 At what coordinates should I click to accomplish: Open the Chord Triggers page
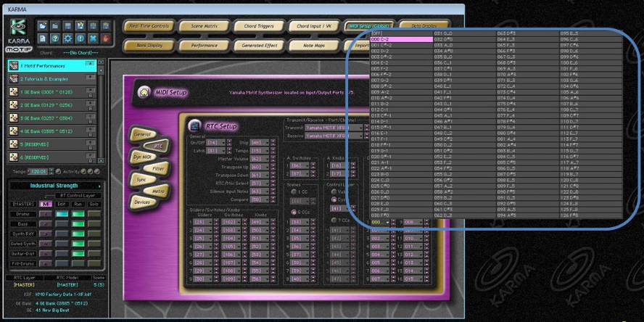[259, 26]
